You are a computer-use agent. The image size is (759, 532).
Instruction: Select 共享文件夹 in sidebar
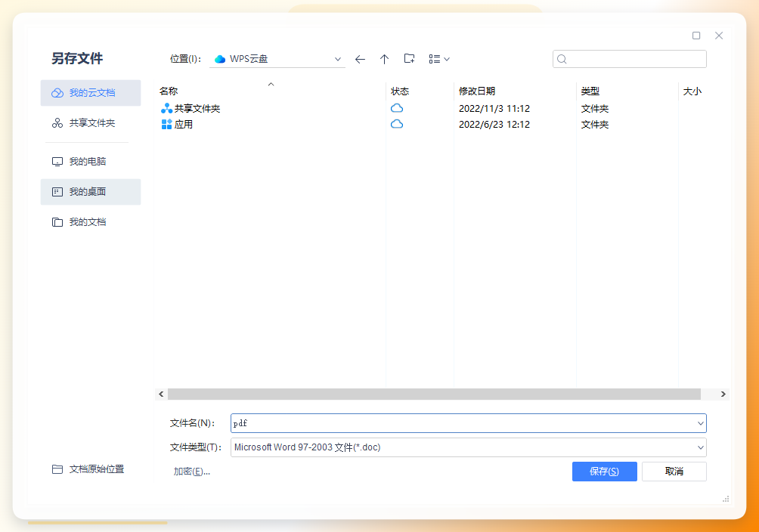(91, 123)
